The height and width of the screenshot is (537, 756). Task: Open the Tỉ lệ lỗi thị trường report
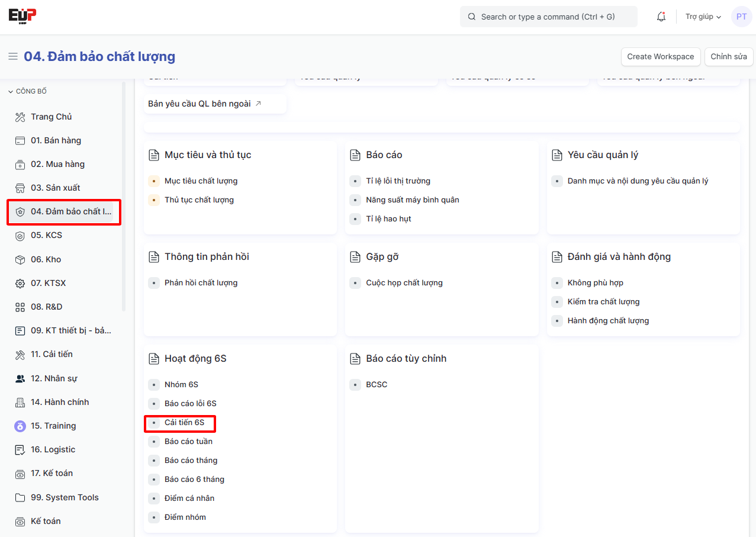tap(398, 181)
